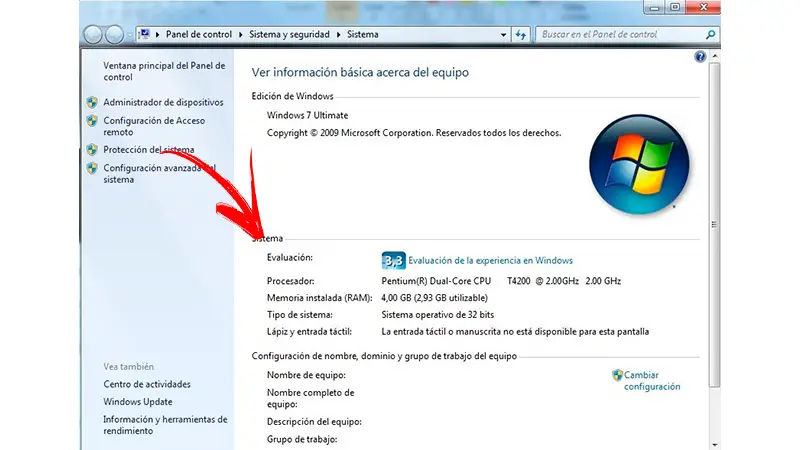Click shield icon next to Administrador de dispositivos
The height and width of the screenshot is (450, 800).
click(x=92, y=103)
